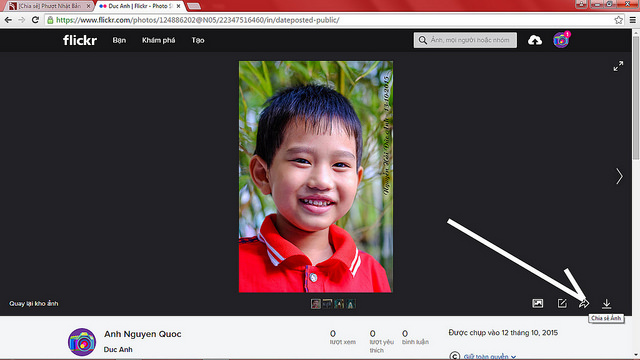Open Anh Nguyen Quoc profile link

point(142,334)
